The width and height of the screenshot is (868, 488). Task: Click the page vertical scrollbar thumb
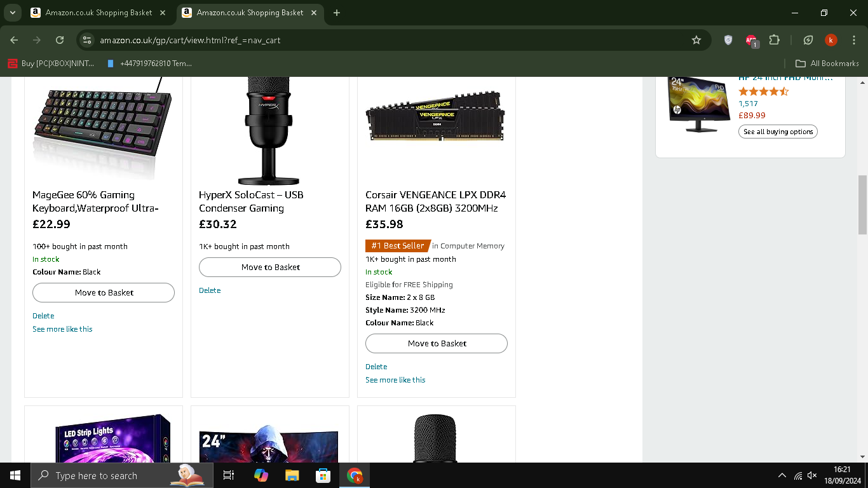point(862,205)
